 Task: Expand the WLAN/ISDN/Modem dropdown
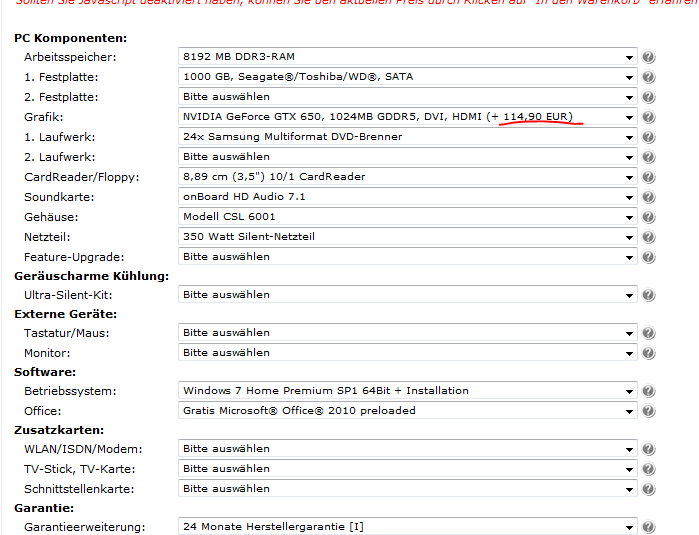coord(407,449)
